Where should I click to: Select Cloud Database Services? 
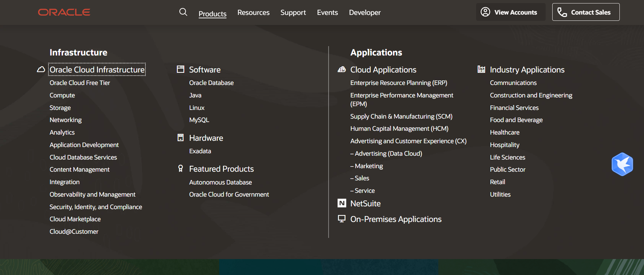pyautogui.click(x=83, y=157)
